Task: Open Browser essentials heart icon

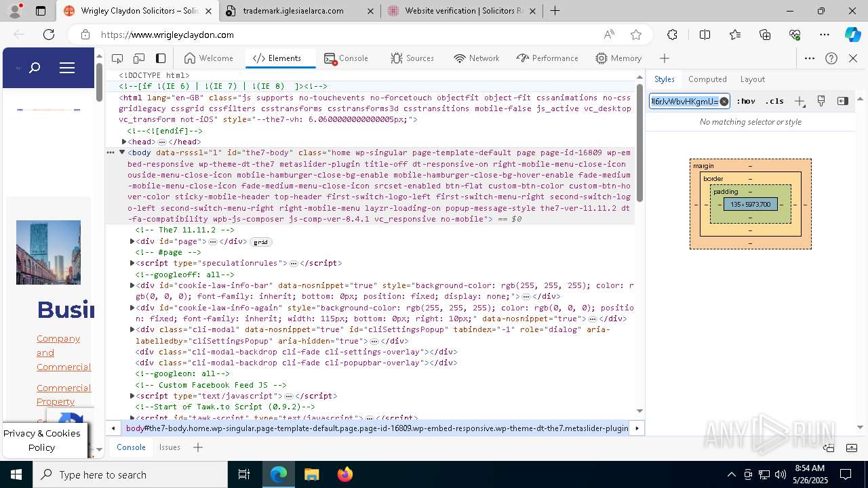Action: [x=795, y=35]
